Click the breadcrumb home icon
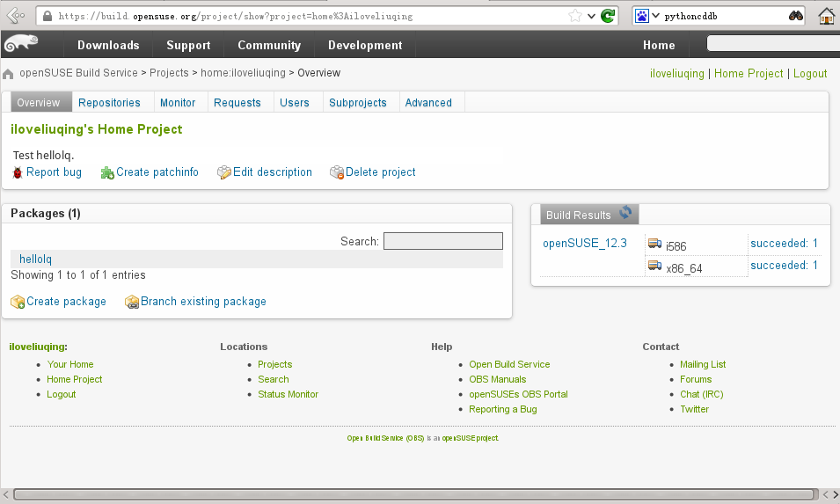The width and height of the screenshot is (840, 504). click(x=8, y=74)
